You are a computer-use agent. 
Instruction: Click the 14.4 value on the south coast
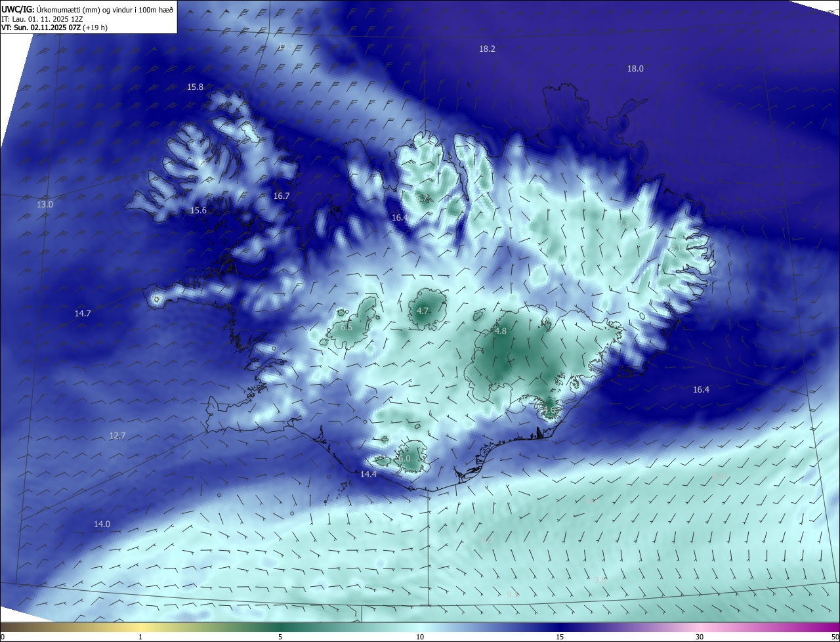click(368, 475)
